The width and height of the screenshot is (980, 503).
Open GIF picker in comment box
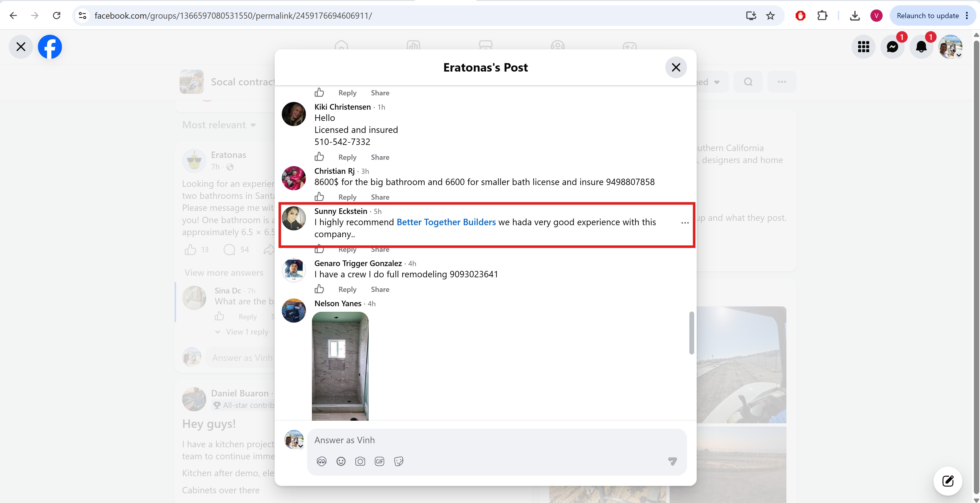tap(379, 462)
